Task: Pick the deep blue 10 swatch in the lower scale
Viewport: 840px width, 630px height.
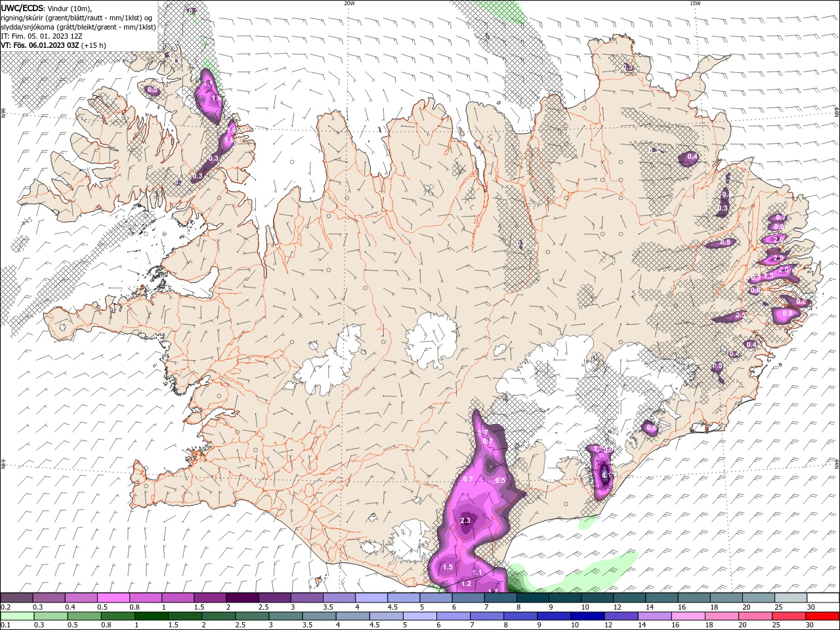Action: pos(587,616)
